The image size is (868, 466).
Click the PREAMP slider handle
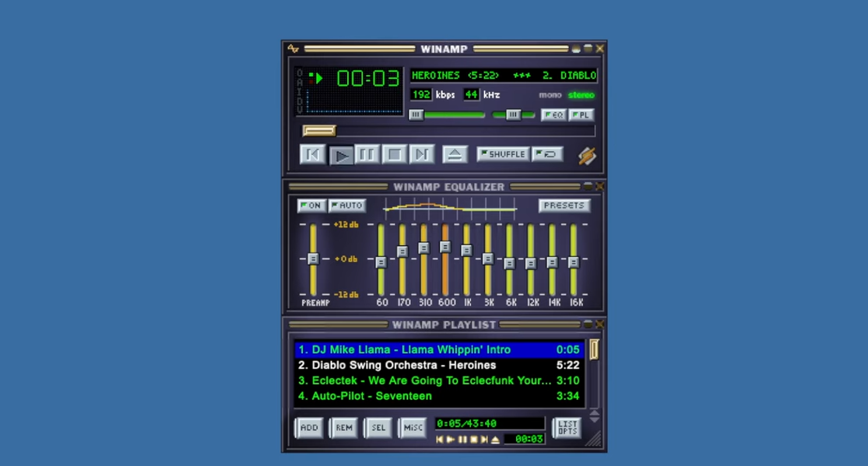[313, 258]
